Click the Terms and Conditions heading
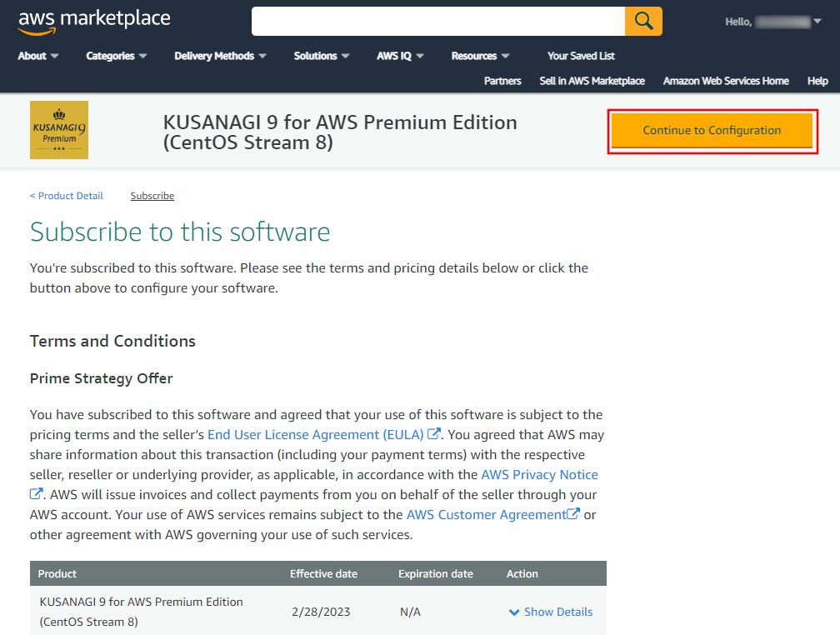 (x=112, y=342)
